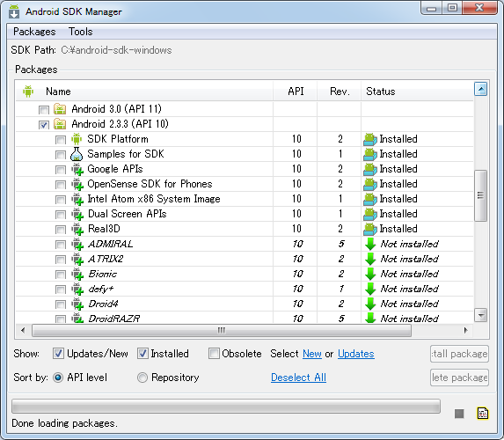The width and height of the screenshot is (504, 440).
Task: Click the vertical scrollbar down arrow
Action: click(x=480, y=315)
